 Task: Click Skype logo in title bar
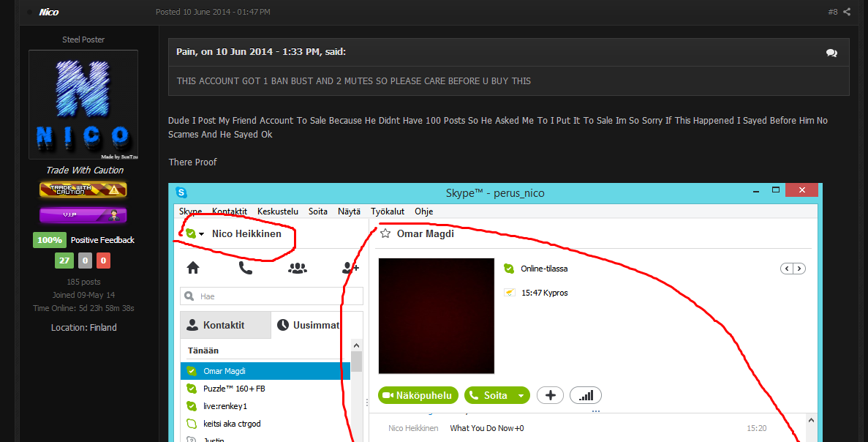point(181,192)
